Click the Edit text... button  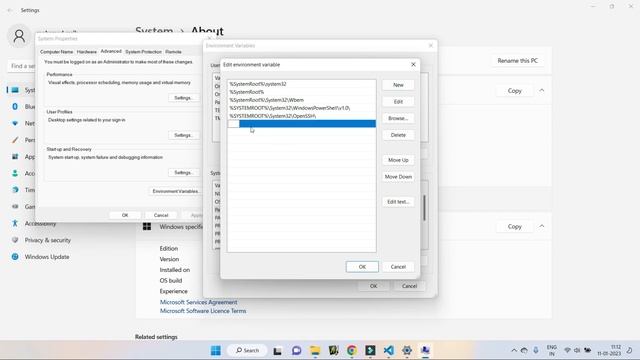[398, 202]
